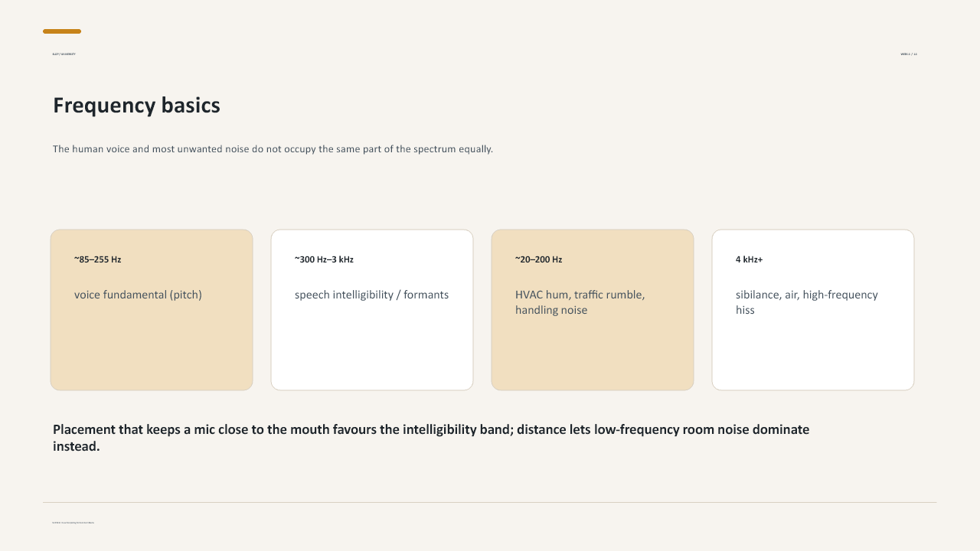
Task: Select the ~300 Hz–3 kHz card
Action: tap(372, 310)
